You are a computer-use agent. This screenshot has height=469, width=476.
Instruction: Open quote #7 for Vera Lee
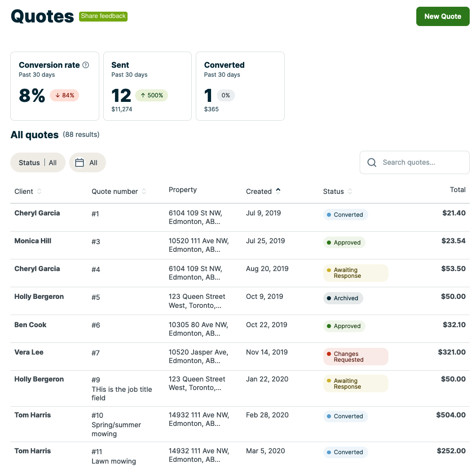(x=95, y=353)
